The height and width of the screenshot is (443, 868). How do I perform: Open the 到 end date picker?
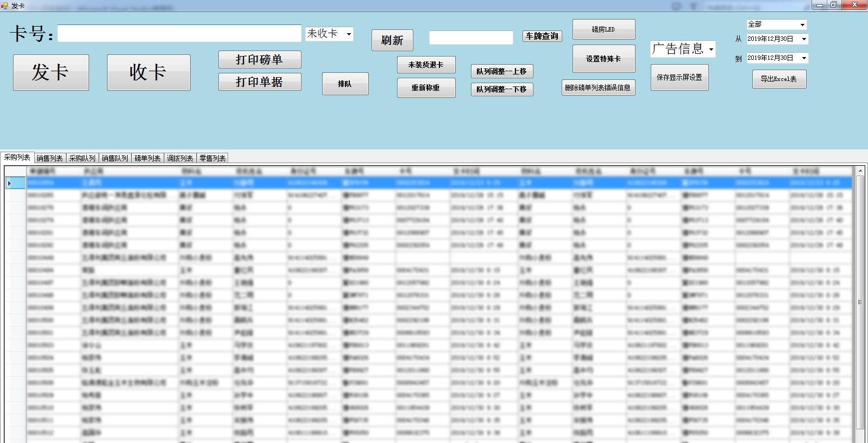[804, 58]
